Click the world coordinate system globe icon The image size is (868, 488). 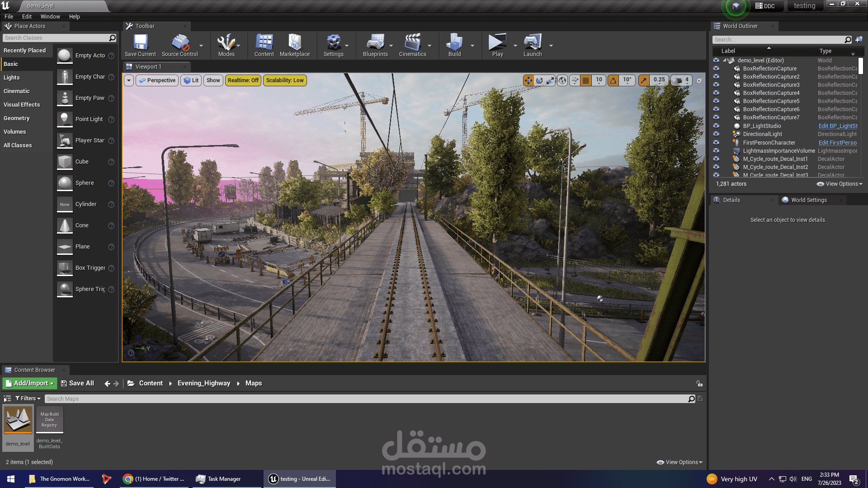pyautogui.click(x=562, y=80)
